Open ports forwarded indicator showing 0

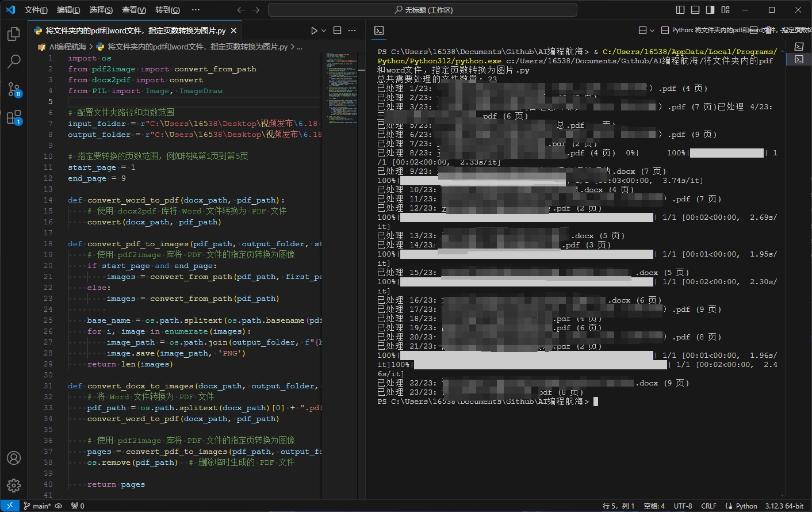(78, 506)
